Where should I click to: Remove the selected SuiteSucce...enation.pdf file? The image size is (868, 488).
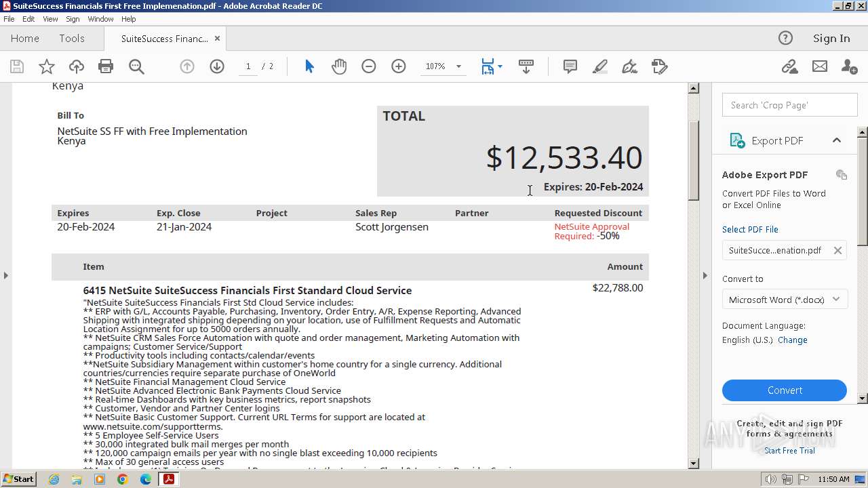pyautogui.click(x=837, y=250)
